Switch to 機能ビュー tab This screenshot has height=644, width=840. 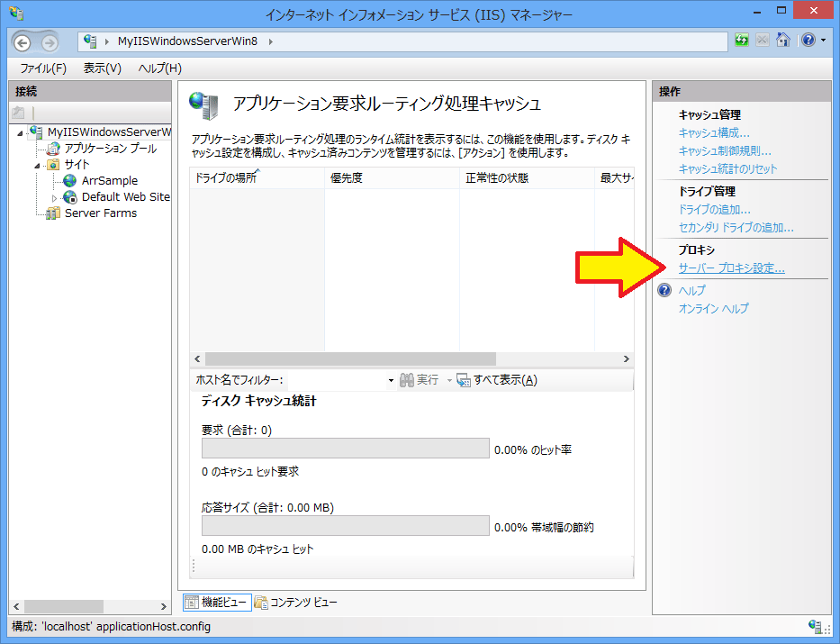click(217, 603)
